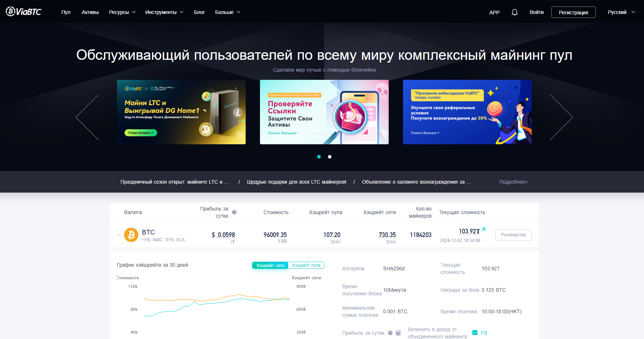Open the profit calculator icon
Image resolution: width=644 pixels, height=339 pixels.
[398, 333]
